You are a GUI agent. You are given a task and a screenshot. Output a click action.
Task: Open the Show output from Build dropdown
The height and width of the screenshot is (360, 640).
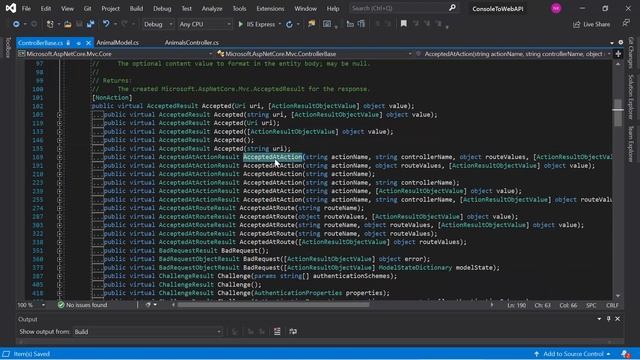(148, 332)
